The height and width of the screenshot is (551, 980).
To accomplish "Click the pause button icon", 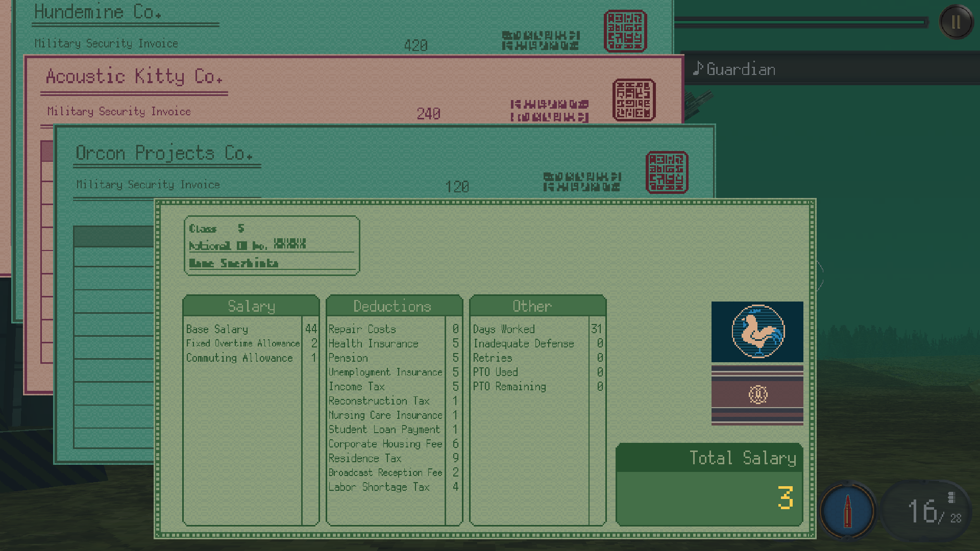I will click(955, 22).
